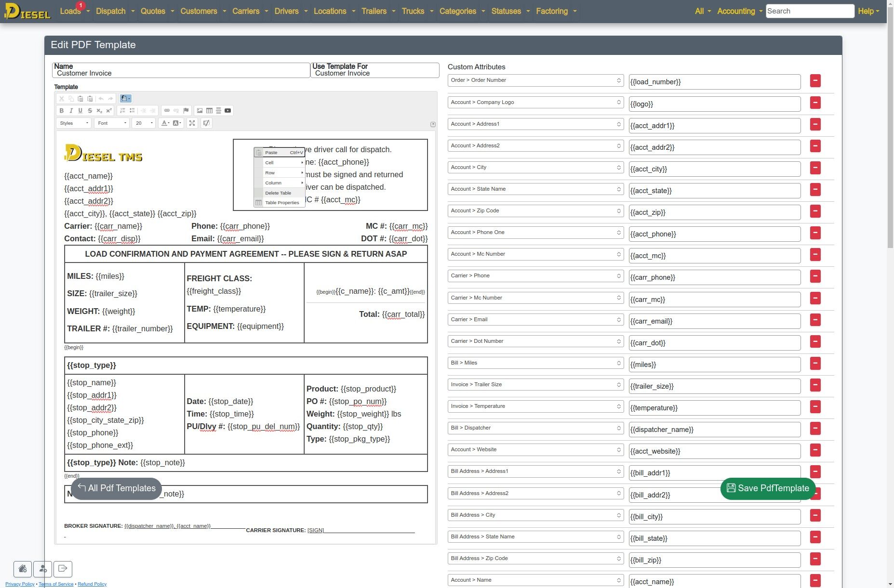The image size is (894, 588).
Task: Click Save PdfTemplate button
Action: [x=768, y=488]
